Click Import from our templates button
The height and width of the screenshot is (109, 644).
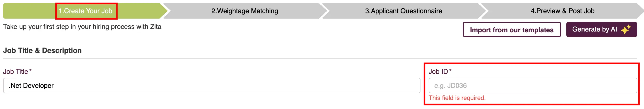pos(512,29)
